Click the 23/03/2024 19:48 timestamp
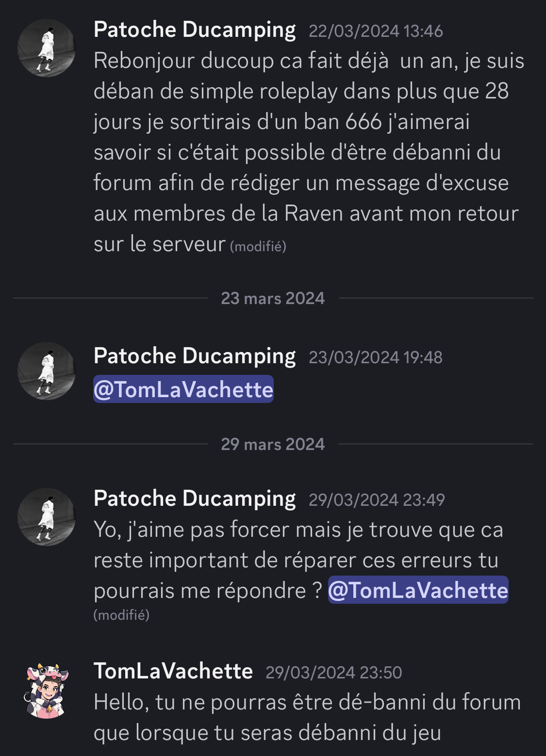The image size is (546, 756). point(376,358)
